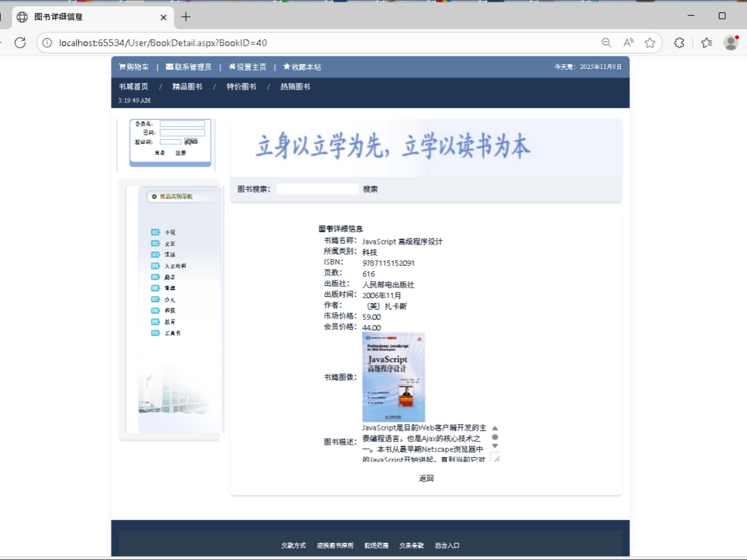
Task: Open the 特价图书 menu item
Action: pyautogui.click(x=241, y=87)
